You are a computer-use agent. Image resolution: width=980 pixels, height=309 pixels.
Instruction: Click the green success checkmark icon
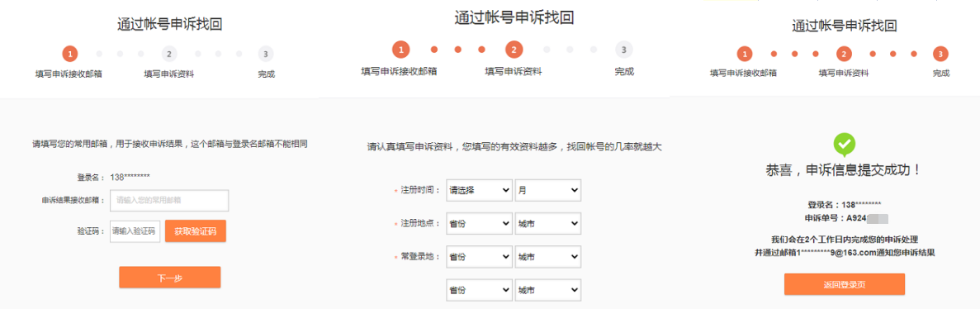[x=845, y=144]
